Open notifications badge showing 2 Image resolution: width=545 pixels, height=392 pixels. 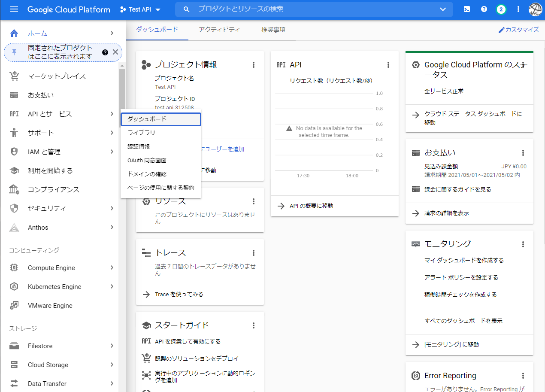[x=501, y=9]
